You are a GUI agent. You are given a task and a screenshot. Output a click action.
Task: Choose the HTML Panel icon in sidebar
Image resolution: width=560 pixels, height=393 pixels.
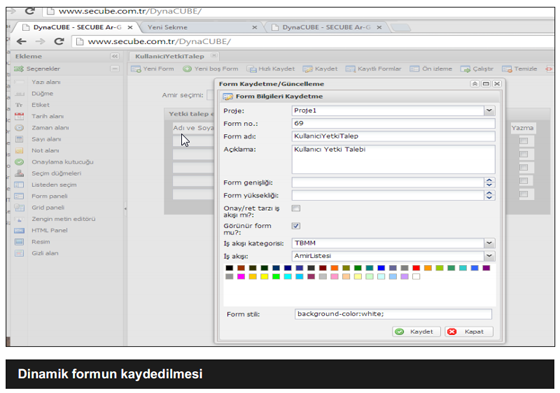(x=19, y=230)
